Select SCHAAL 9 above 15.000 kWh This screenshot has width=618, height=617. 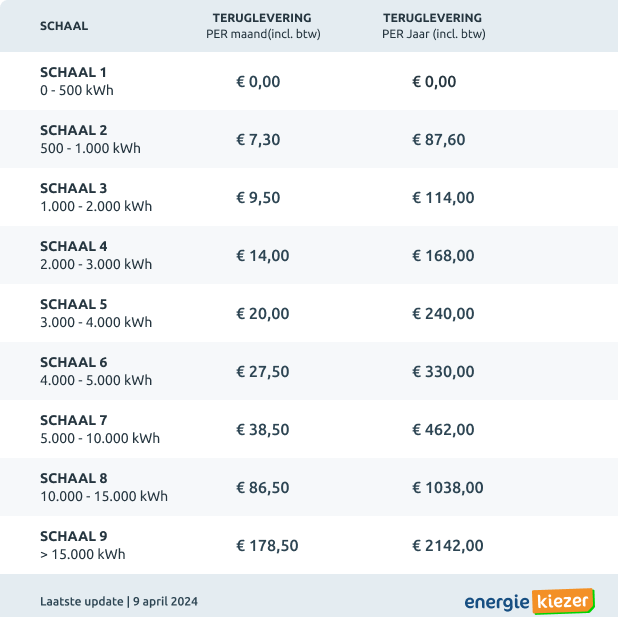click(82, 545)
